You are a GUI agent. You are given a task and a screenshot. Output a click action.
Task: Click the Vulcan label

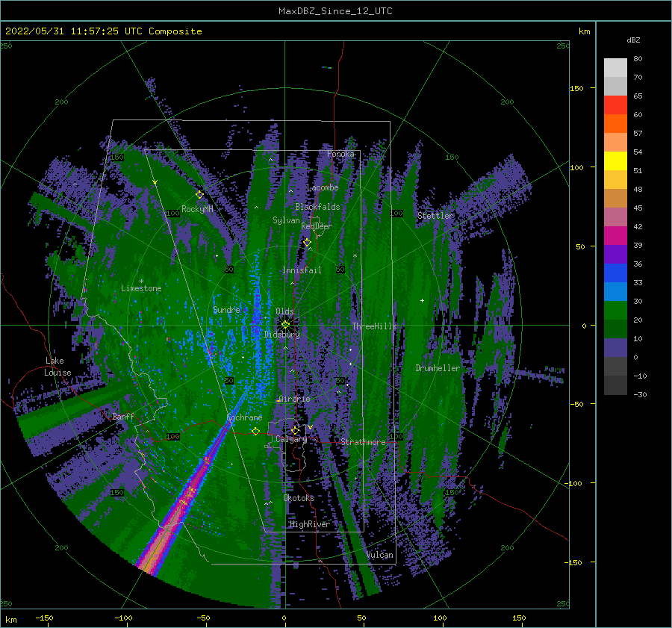point(380,555)
